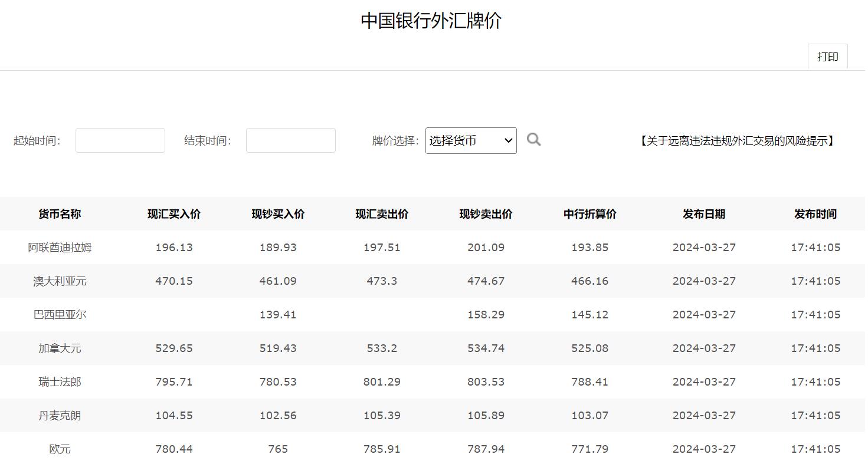Click the value 474.67 in the table
The width and height of the screenshot is (868, 464).
coord(486,281)
